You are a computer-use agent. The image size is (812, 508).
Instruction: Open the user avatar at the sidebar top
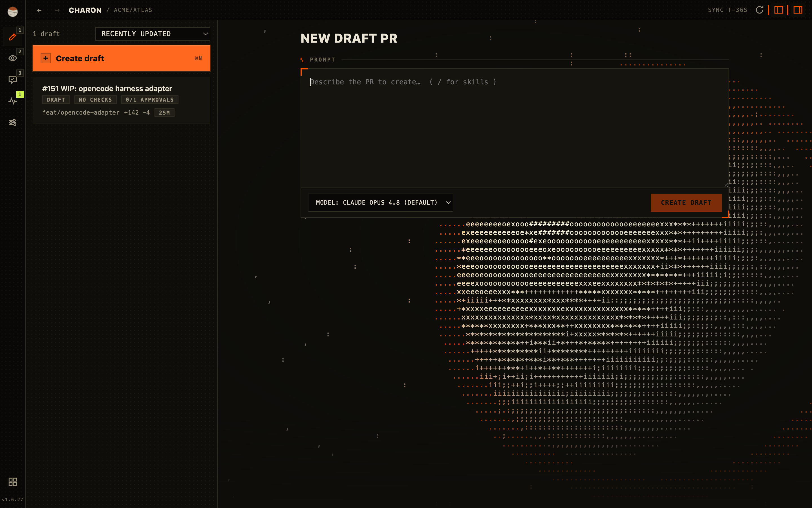click(x=12, y=12)
